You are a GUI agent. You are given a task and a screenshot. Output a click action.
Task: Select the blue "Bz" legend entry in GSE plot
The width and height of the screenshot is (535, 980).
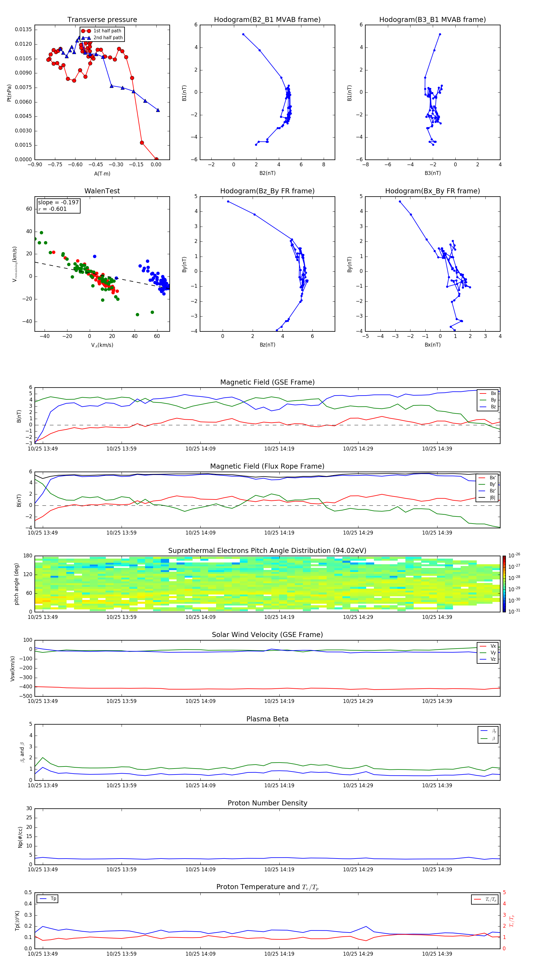(x=488, y=407)
